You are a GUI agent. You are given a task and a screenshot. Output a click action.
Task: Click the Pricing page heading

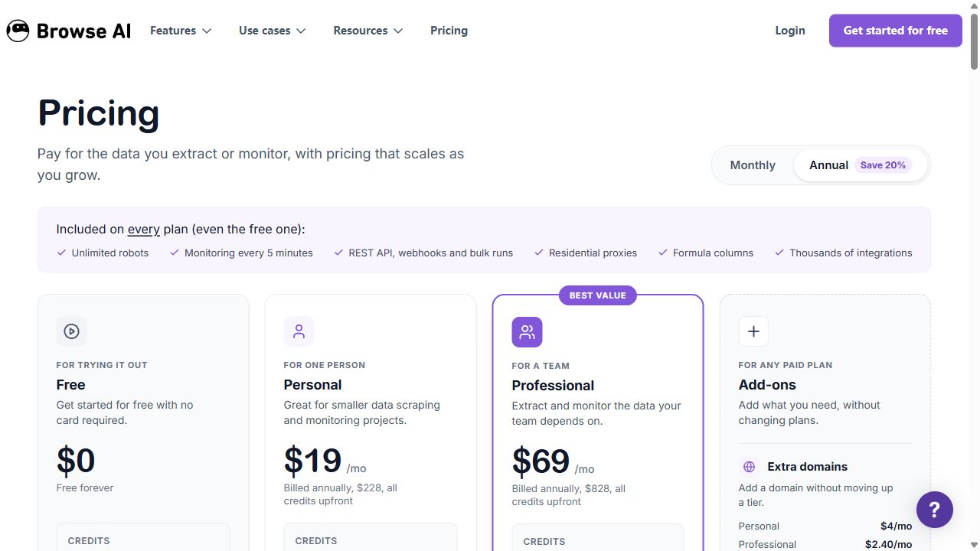(x=99, y=113)
